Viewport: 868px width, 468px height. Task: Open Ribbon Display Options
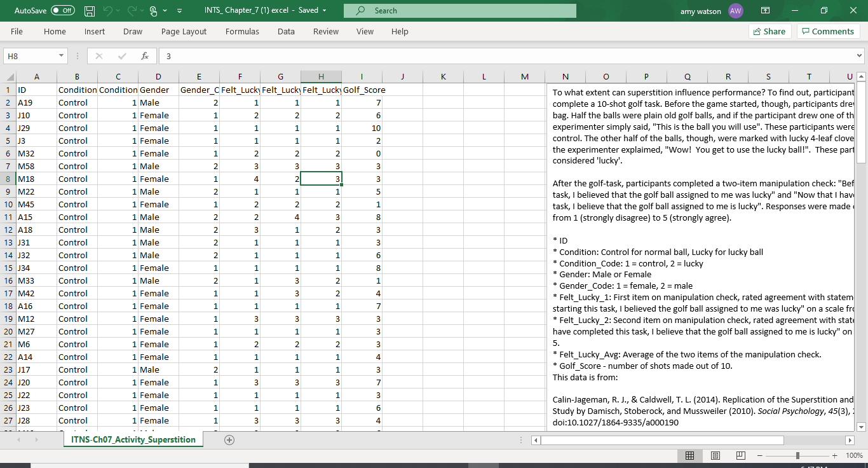[x=765, y=11]
